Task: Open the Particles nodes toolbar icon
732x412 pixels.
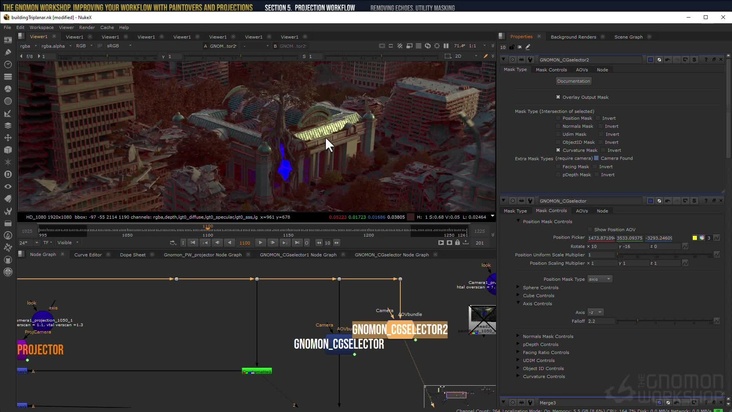Action: point(8,162)
